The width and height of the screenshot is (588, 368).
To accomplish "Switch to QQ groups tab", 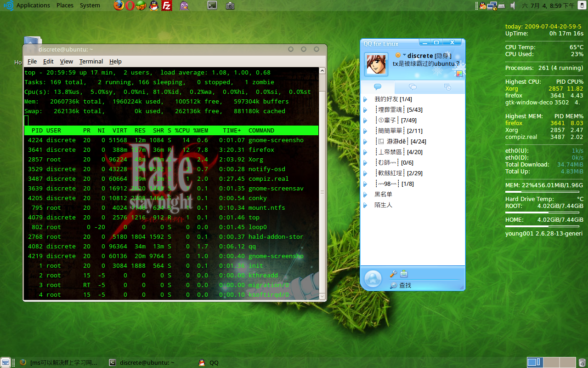I will pos(413,87).
